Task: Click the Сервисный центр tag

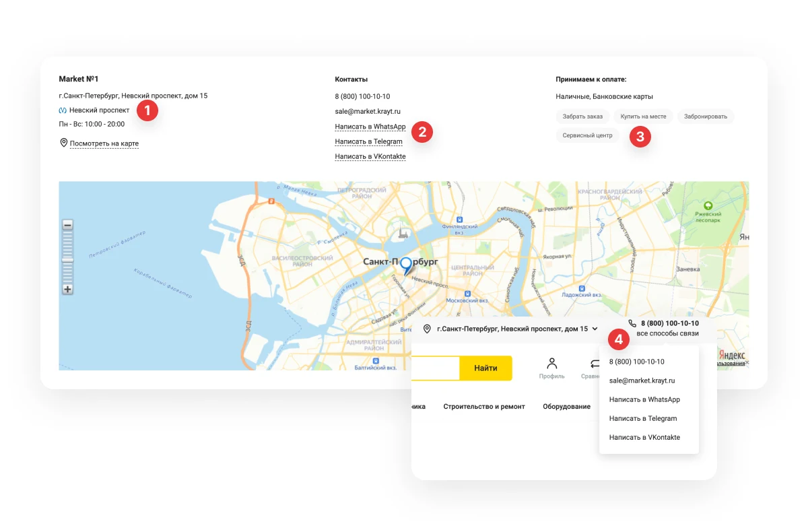Action: coord(588,135)
